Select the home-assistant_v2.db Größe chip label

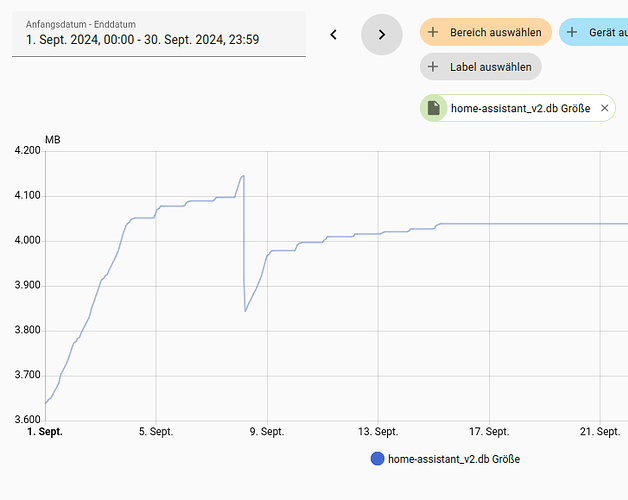(520, 108)
